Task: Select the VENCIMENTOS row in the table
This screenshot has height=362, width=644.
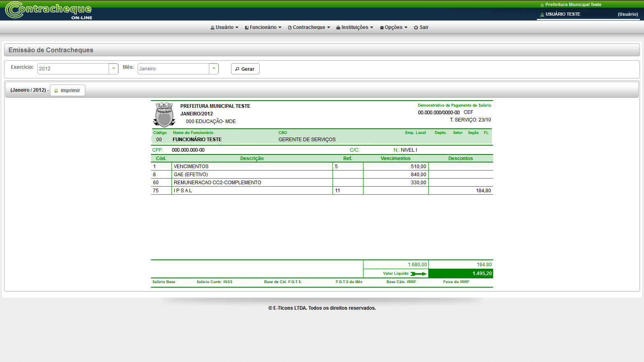Action: pyautogui.click(x=252, y=167)
